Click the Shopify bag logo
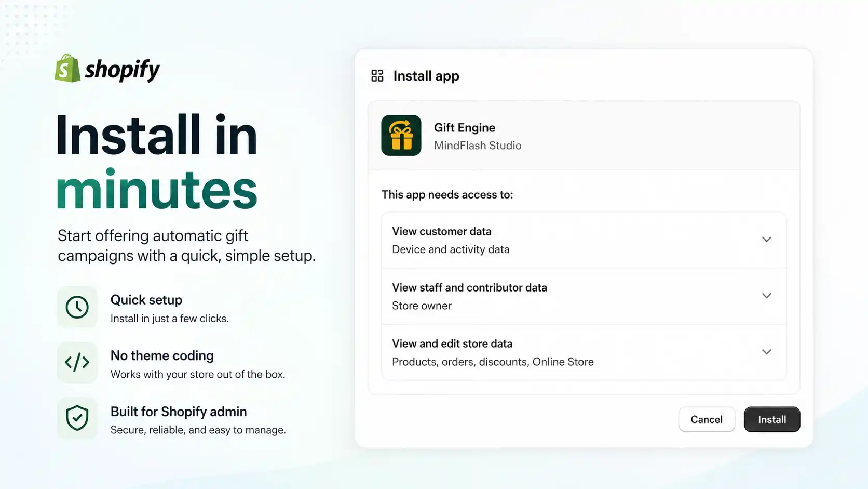 pos(67,68)
